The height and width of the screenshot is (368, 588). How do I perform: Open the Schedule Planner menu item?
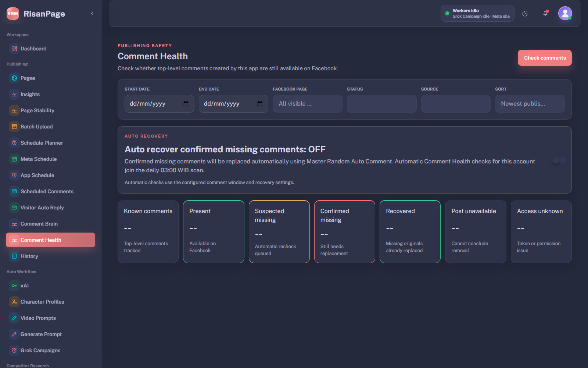click(50, 143)
